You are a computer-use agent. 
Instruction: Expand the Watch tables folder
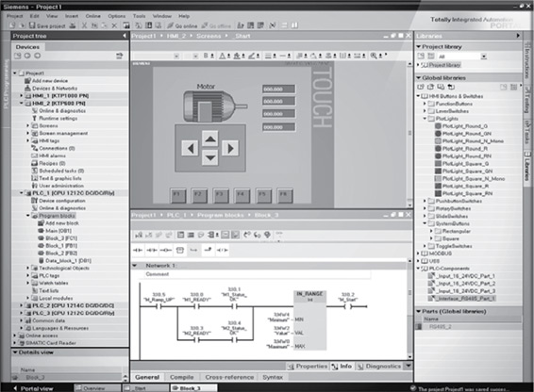coord(28,283)
